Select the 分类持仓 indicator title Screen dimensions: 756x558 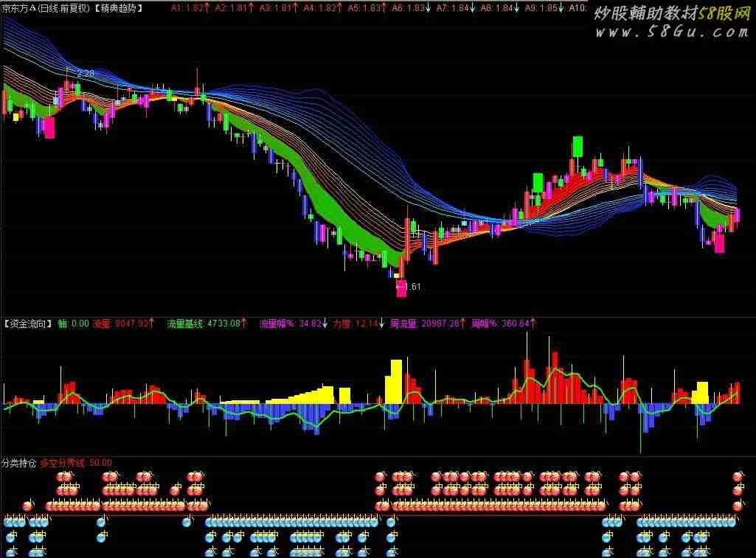click(18, 463)
